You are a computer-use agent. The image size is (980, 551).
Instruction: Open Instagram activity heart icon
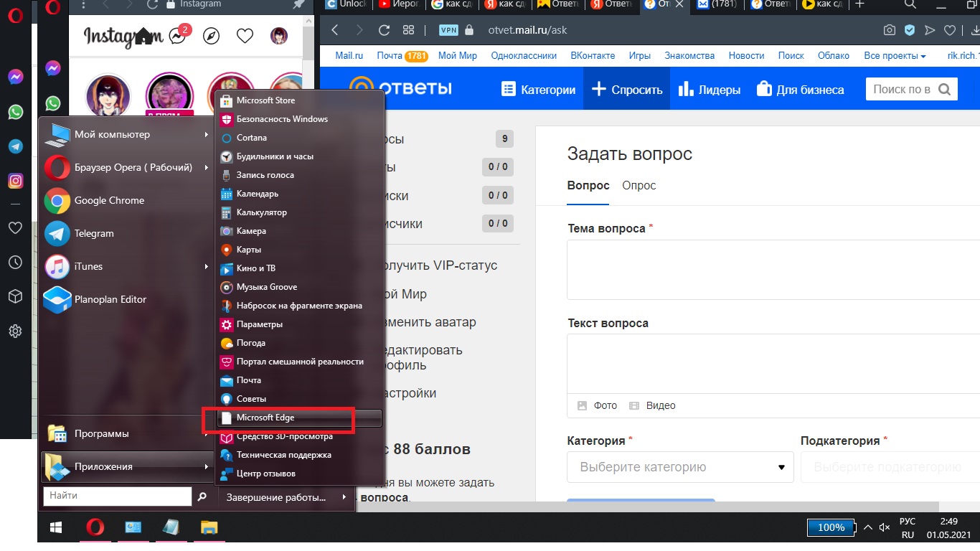pos(245,35)
